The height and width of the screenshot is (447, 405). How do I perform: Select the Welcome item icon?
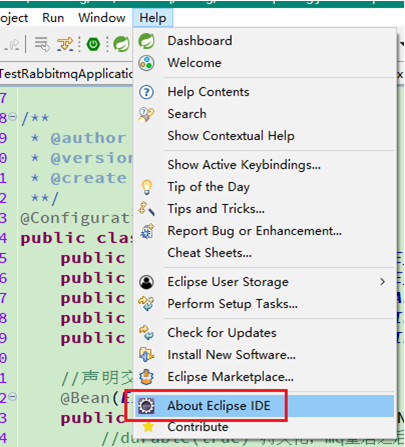[146, 63]
